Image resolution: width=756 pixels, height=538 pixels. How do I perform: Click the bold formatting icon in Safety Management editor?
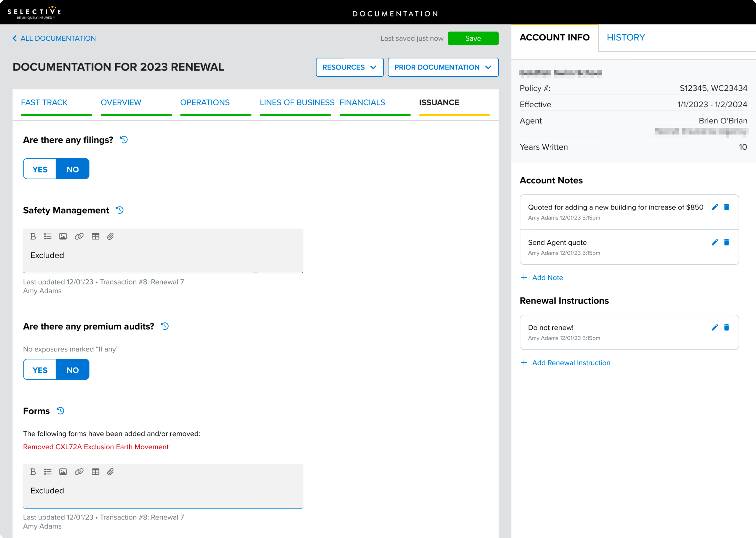(x=33, y=236)
